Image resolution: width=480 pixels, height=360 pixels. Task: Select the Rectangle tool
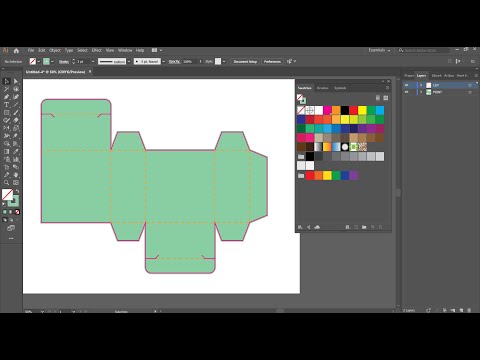(6, 113)
